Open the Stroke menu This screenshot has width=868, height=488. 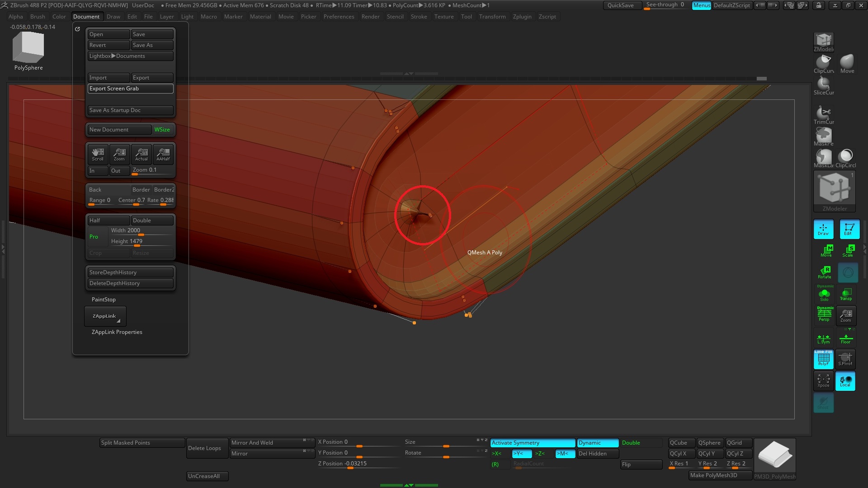pyautogui.click(x=419, y=17)
